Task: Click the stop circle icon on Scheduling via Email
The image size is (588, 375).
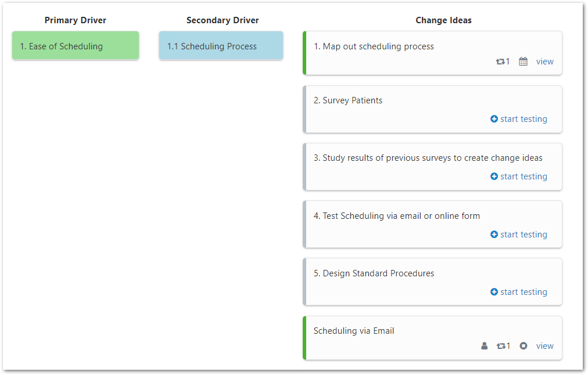Action: coord(524,346)
